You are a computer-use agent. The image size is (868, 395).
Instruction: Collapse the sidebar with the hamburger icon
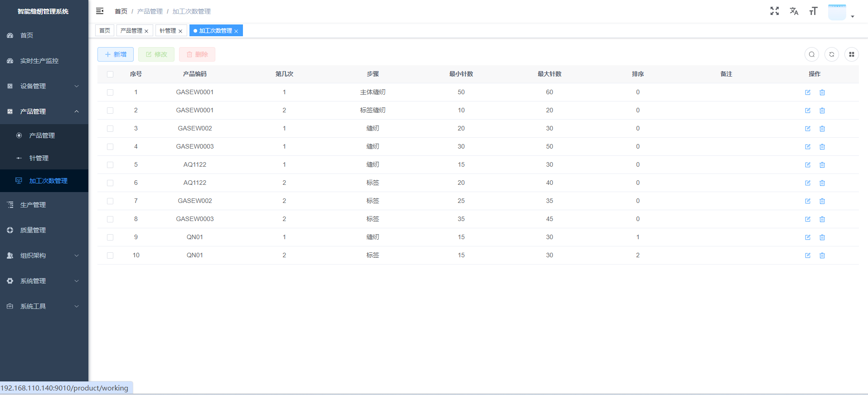tap(100, 11)
